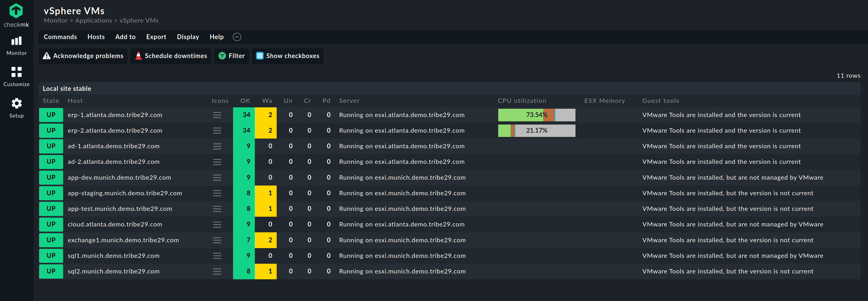This screenshot has width=868, height=301.
Task: Click the 73.54% CPU utilization bar
Action: (x=536, y=115)
